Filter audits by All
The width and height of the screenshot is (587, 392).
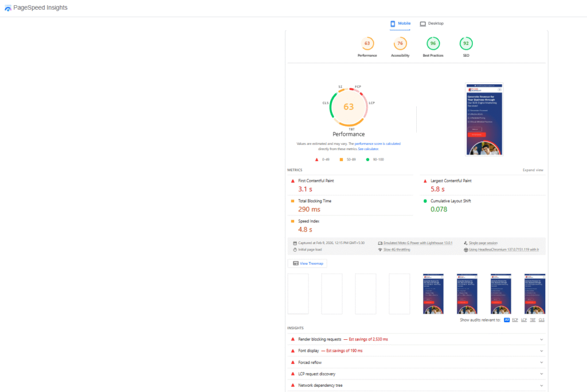(x=507, y=320)
